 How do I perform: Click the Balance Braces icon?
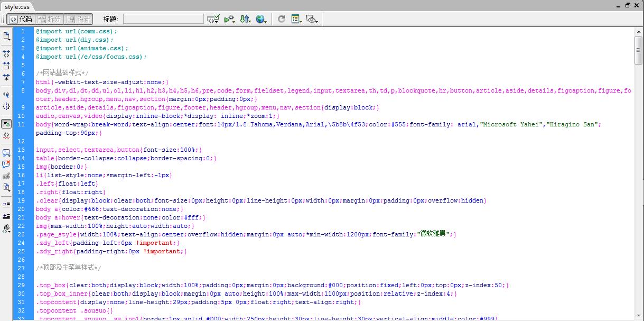(x=6, y=106)
